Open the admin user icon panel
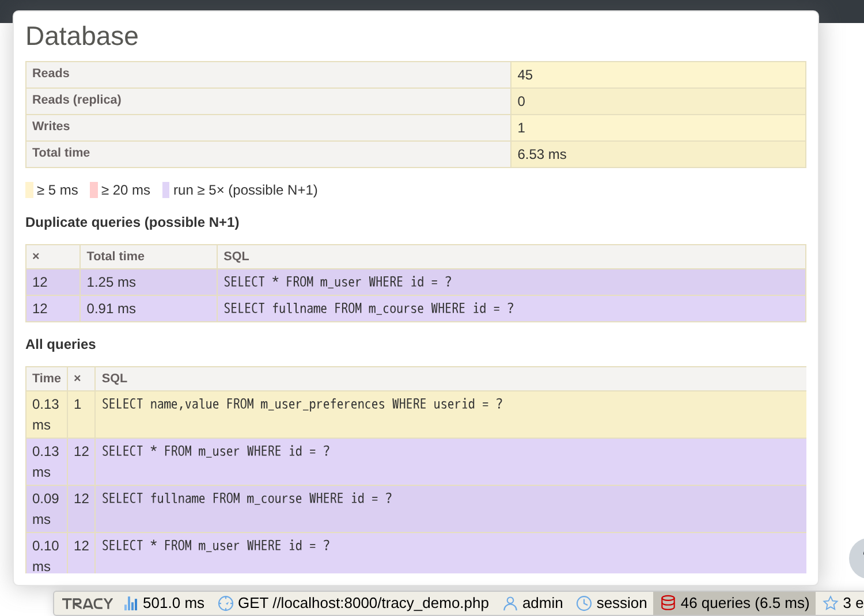 pos(510,603)
